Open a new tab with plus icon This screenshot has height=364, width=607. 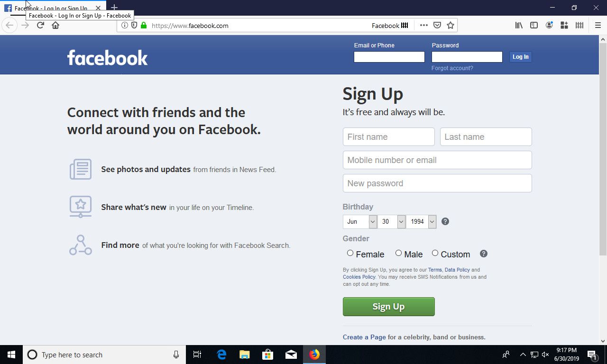[x=114, y=8]
